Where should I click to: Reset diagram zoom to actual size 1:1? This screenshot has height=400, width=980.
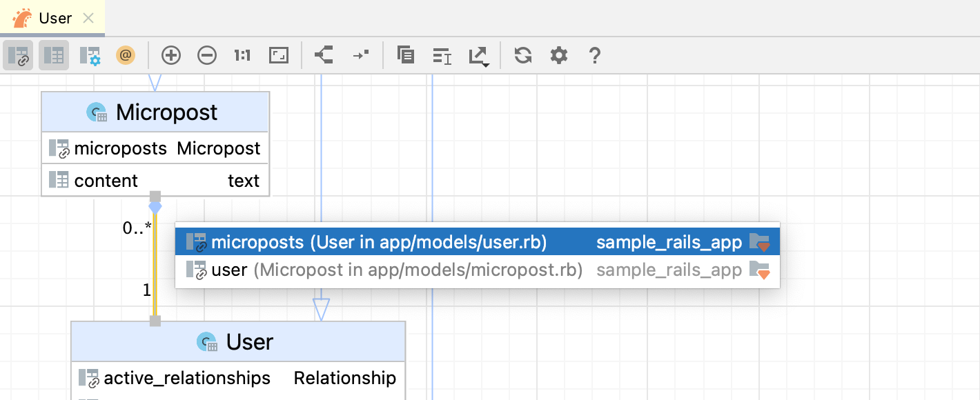242,55
